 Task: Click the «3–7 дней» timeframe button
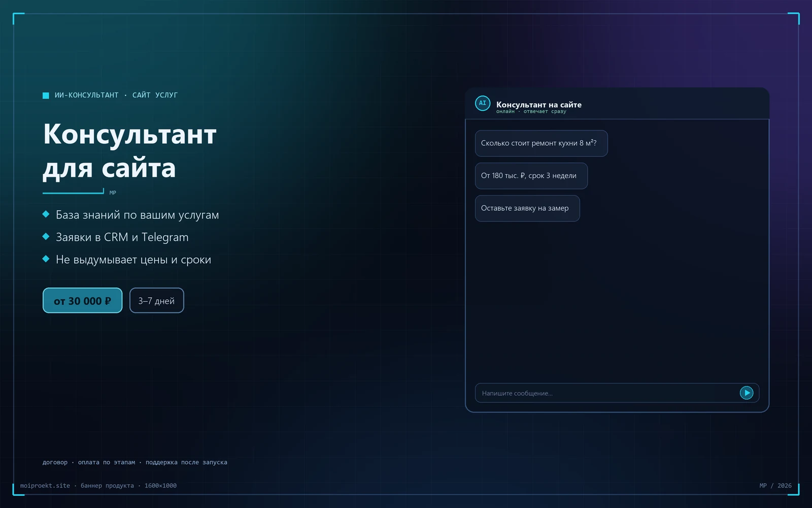coord(157,300)
